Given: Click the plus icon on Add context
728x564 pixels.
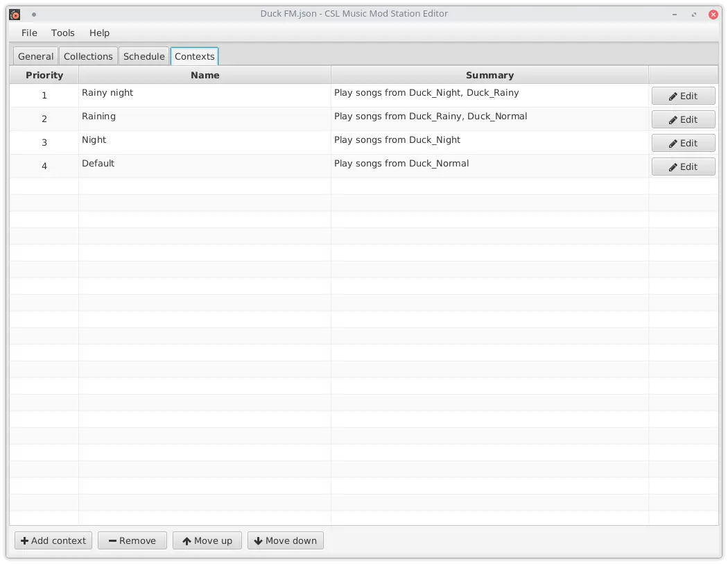Looking at the screenshot, I should pos(24,541).
